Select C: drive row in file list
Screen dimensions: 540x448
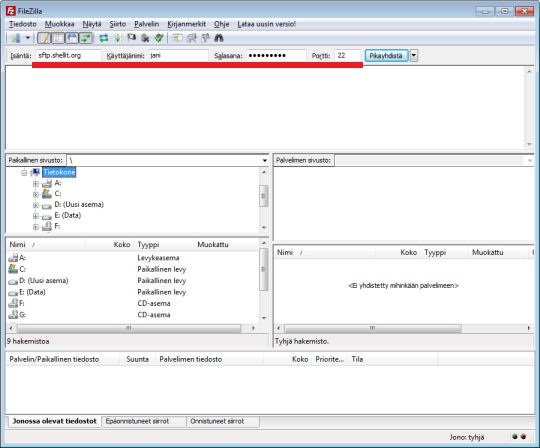(x=133, y=269)
